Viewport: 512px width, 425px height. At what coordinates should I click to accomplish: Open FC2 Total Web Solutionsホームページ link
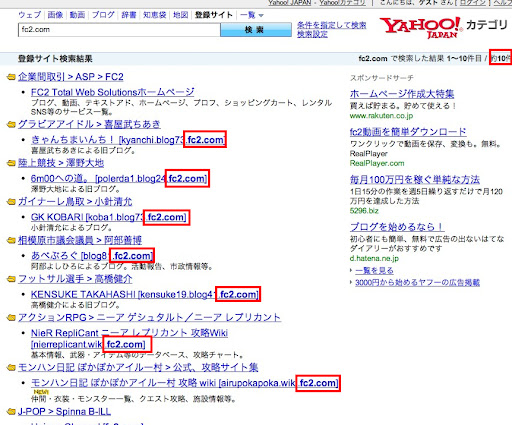(x=113, y=92)
